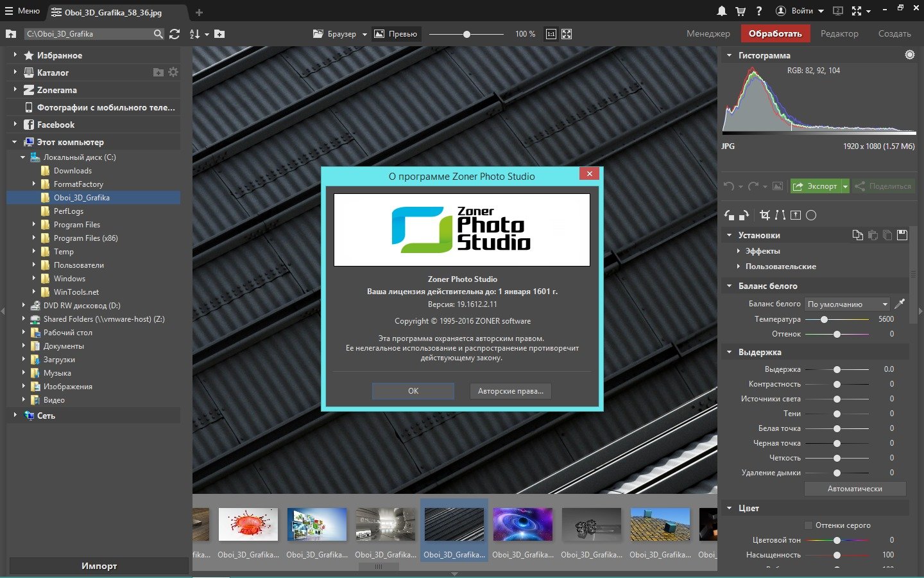Click the white balance eyedropper icon

pyautogui.click(x=900, y=304)
